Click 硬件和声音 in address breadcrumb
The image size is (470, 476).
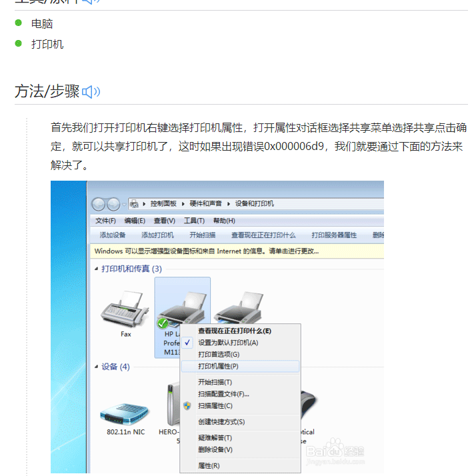pyautogui.click(x=205, y=203)
